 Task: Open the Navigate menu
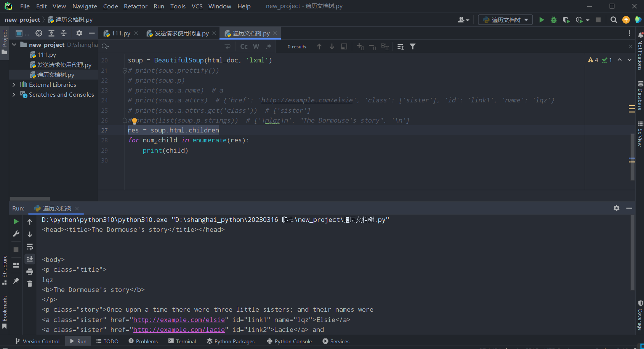[x=85, y=6]
